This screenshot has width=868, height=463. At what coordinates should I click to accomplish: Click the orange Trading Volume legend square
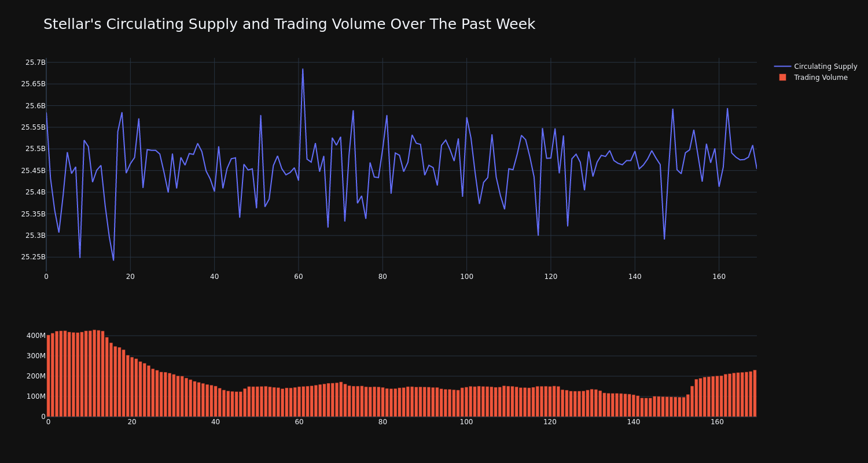pos(782,78)
